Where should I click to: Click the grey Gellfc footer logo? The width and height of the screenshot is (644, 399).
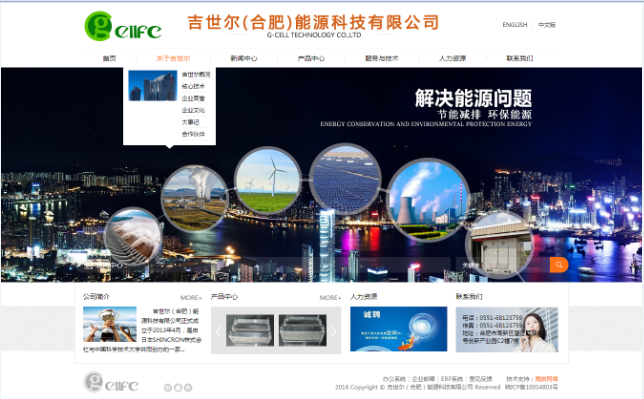coord(111,382)
